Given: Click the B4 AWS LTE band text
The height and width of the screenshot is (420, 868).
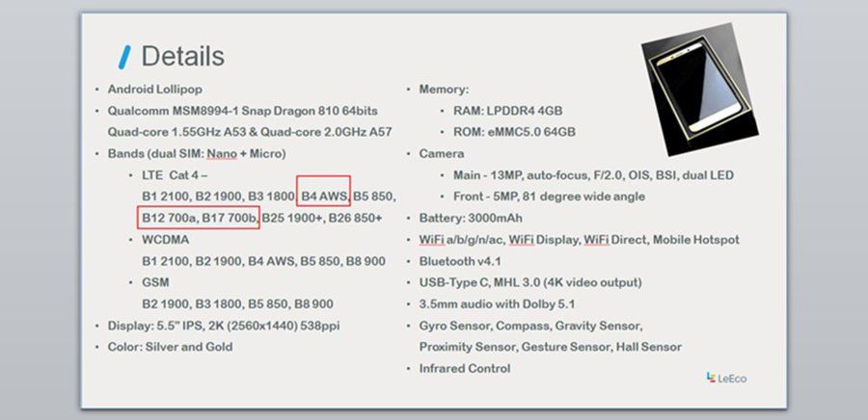Looking at the screenshot, I should coord(325,197).
